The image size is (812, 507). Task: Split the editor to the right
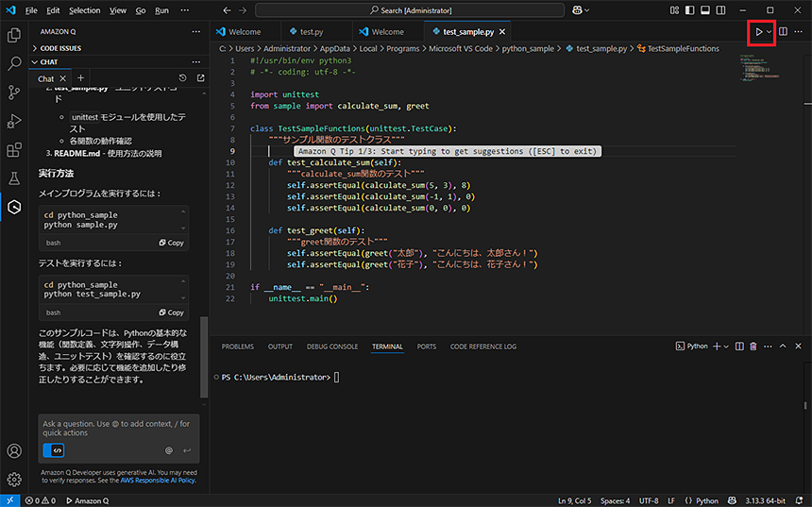click(x=783, y=32)
